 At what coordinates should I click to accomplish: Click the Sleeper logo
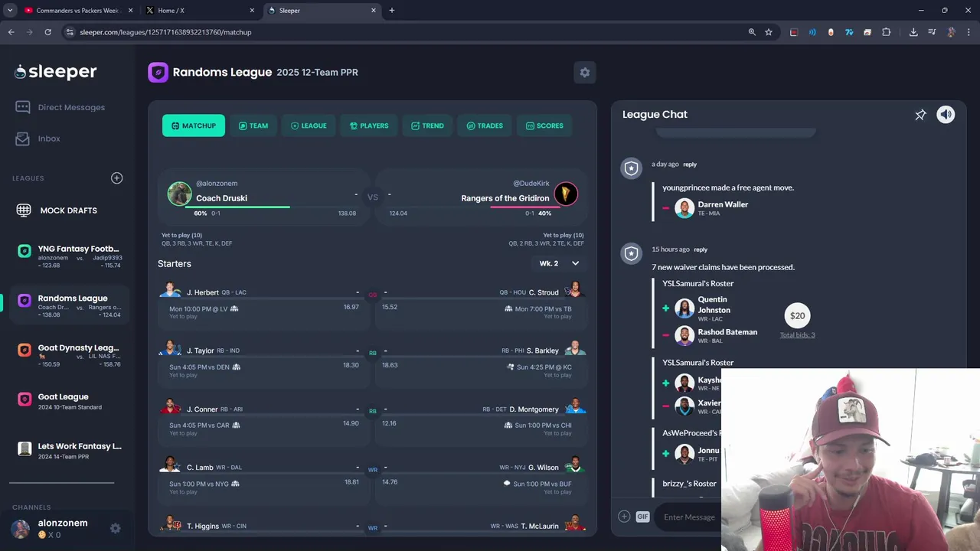point(55,72)
